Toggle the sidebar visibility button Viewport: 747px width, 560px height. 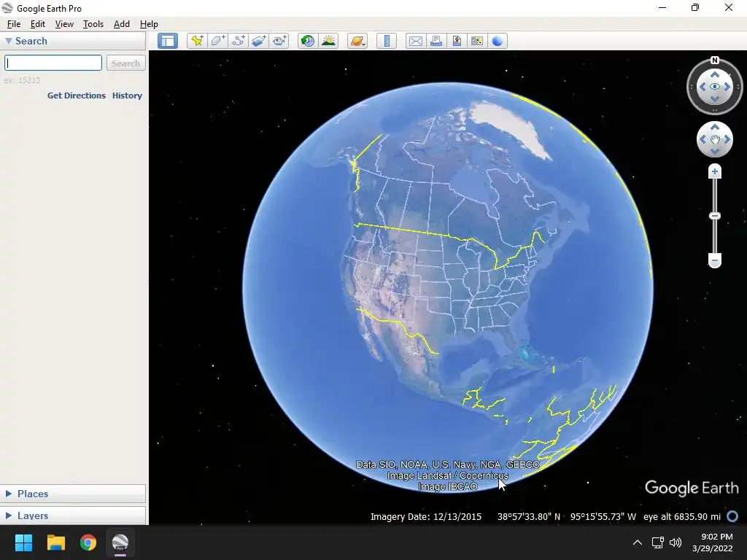[168, 41]
